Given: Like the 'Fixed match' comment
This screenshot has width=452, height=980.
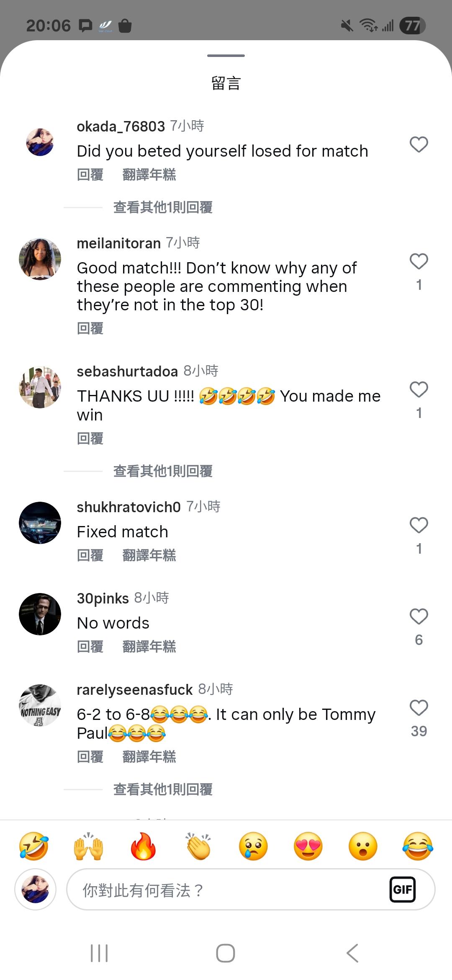Looking at the screenshot, I should tap(419, 525).
